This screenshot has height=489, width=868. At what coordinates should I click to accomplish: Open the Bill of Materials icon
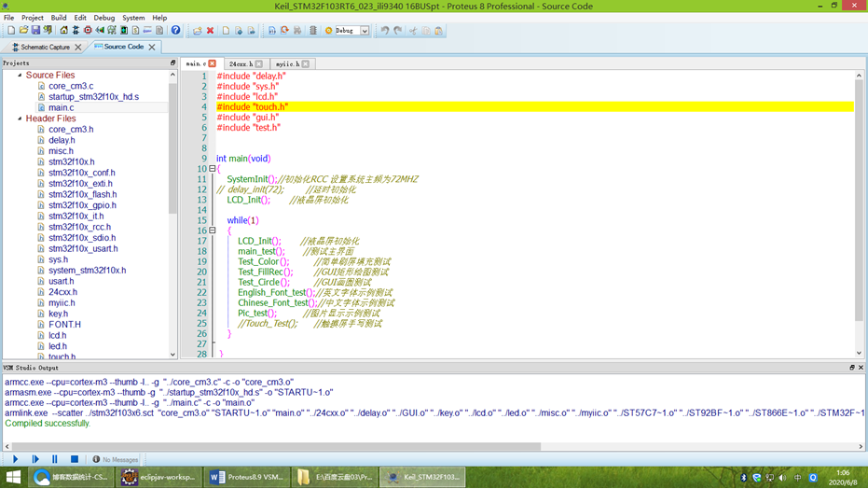(135, 31)
